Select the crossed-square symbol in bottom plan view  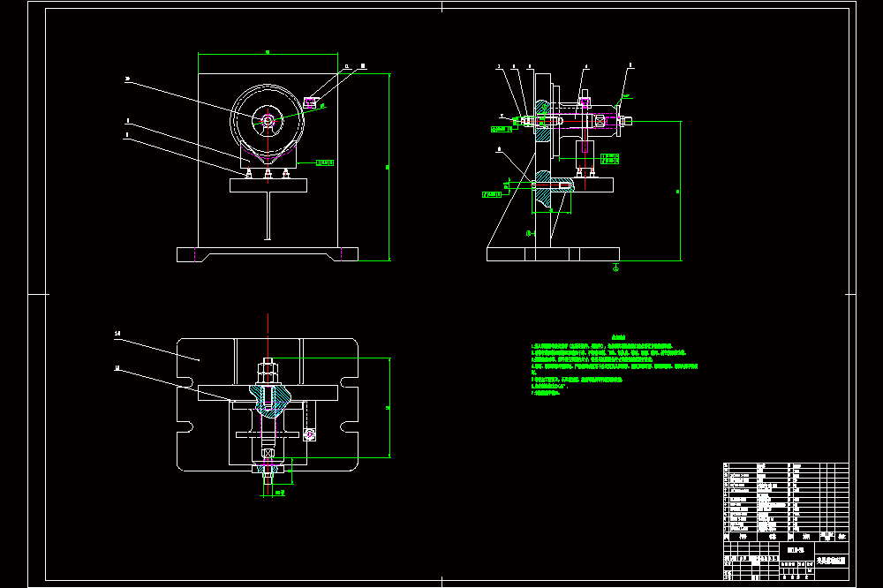(x=268, y=453)
